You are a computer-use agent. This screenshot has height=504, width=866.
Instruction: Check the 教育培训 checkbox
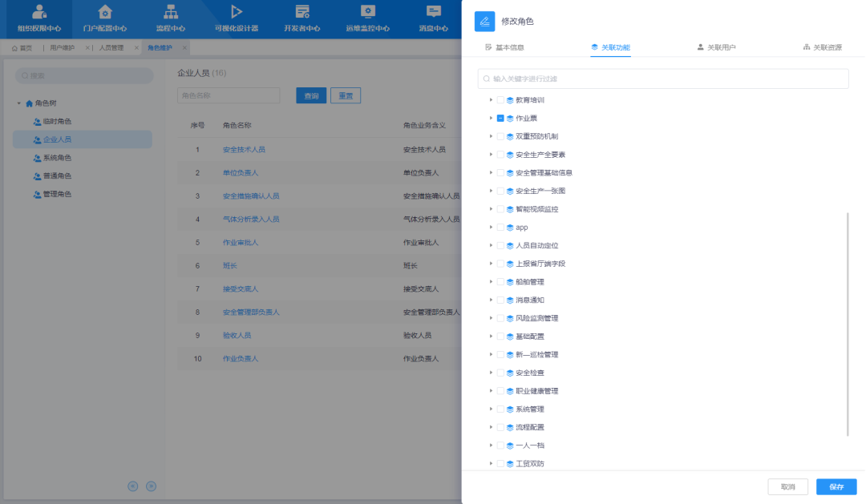pyautogui.click(x=500, y=100)
